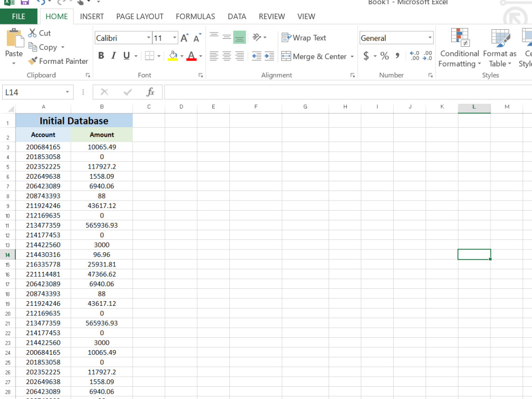Select middle align icon
This screenshot has width=532, height=399.
227,37
